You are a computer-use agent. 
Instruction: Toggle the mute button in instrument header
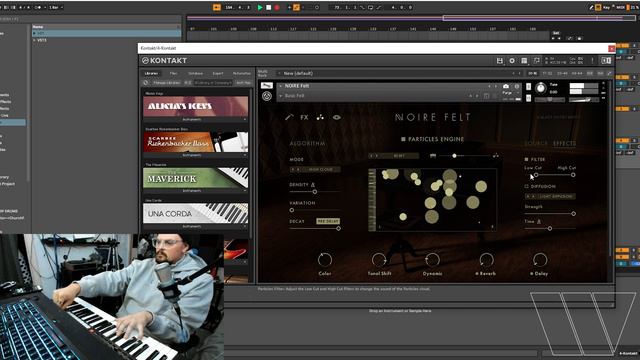tap(529, 98)
